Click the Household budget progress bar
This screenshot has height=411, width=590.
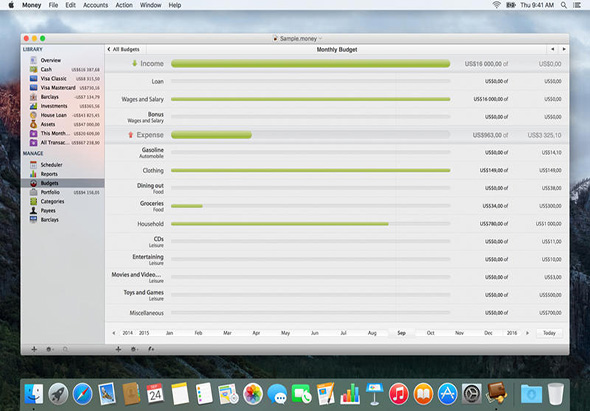[310, 224]
